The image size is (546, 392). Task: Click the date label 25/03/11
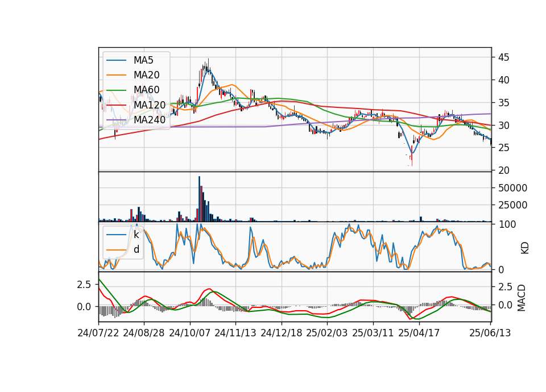click(x=373, y=333)
